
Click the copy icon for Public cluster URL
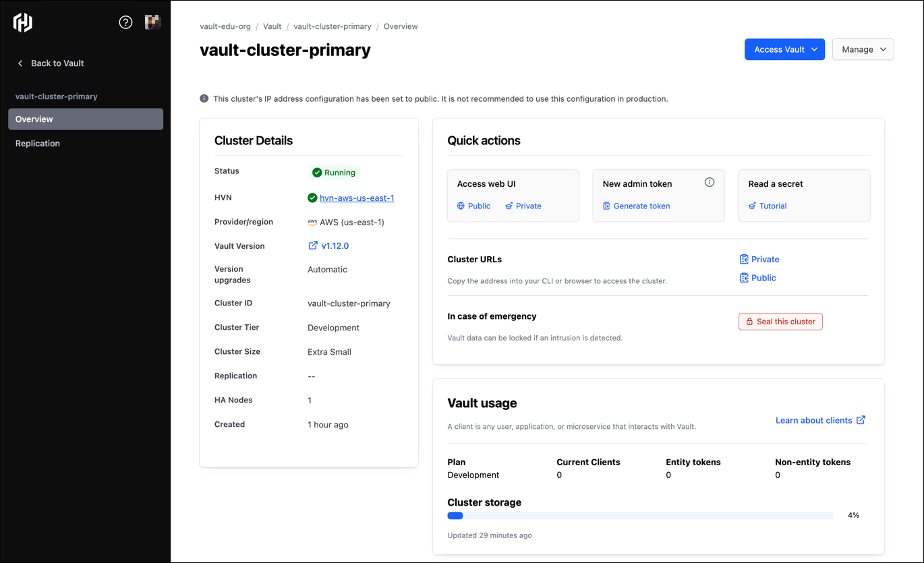pyautogui.click(x=744, y=278)
